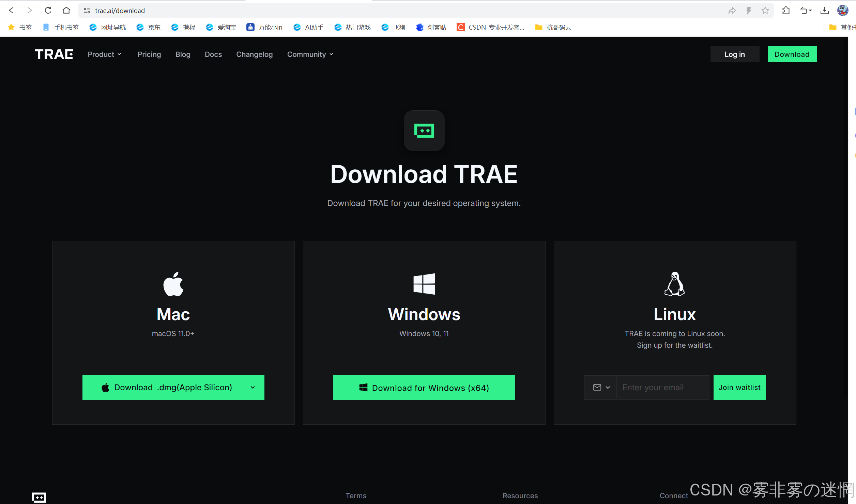Click the TRAE logo in header
856x504 pixels.
tap(54, 54)
